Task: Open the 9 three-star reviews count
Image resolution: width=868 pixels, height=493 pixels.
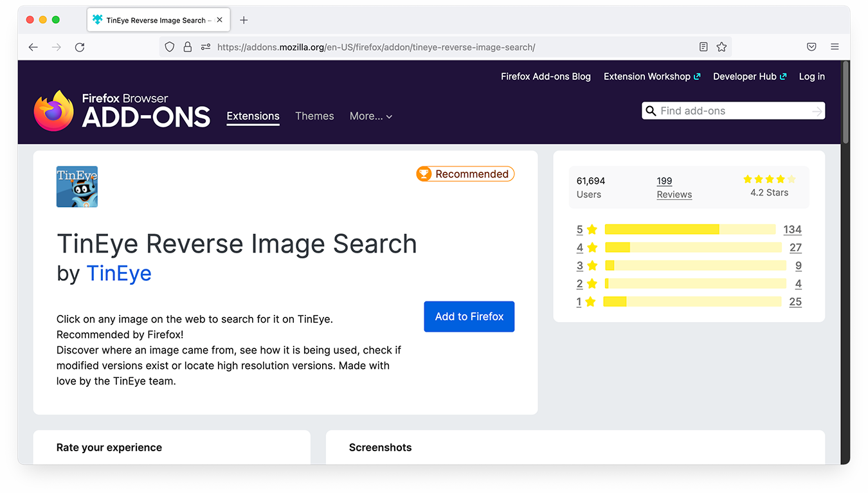Action: tap(799, 265)
